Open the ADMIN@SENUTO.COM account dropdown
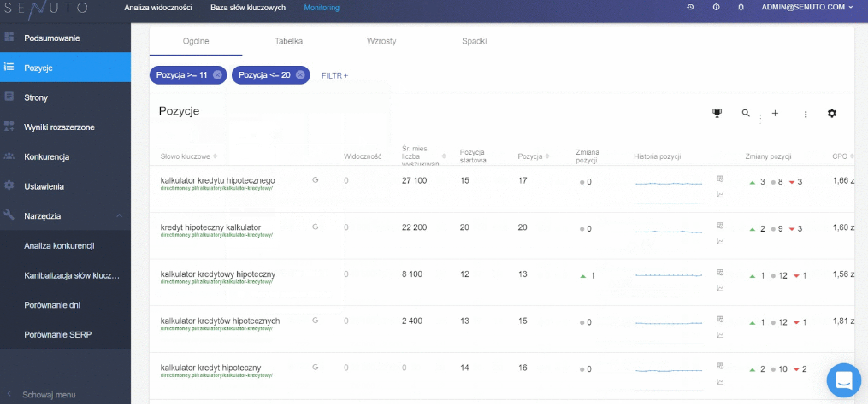Viewport: 868px width, 406px height. click(x=807, y=7)
